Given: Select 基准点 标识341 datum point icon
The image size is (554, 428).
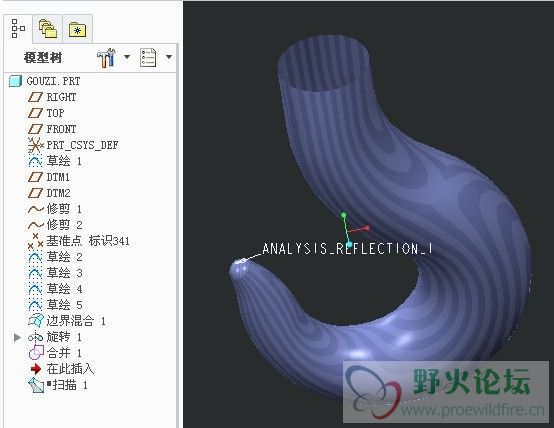Looking at the screenshot, I should [x=35, y=241].
